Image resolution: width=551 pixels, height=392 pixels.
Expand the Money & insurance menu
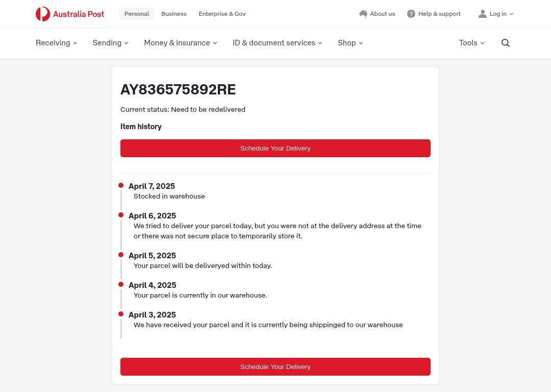[x=181, y=43]
